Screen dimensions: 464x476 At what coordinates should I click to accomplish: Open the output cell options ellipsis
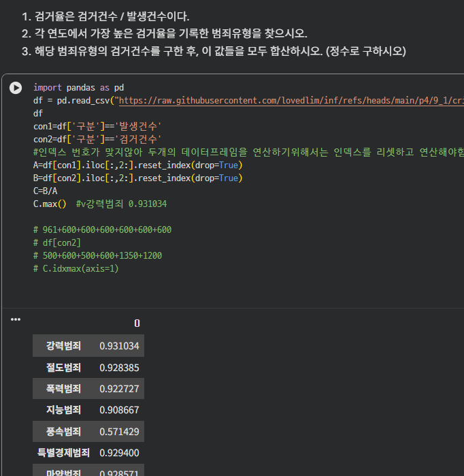click(16, 319)
